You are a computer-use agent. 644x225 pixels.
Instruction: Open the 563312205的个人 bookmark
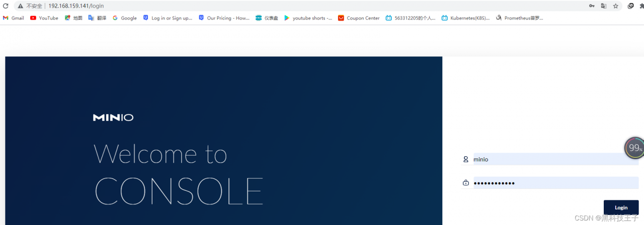[x=411, y=18]
